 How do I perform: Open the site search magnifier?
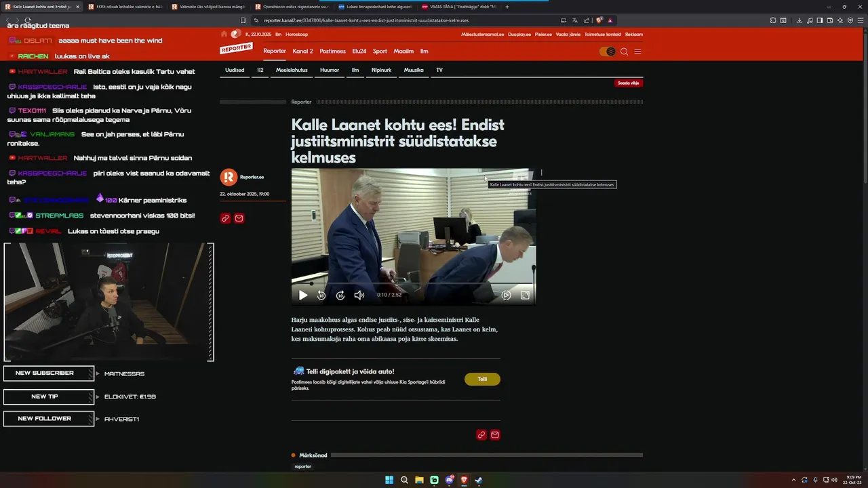[625, 52]
